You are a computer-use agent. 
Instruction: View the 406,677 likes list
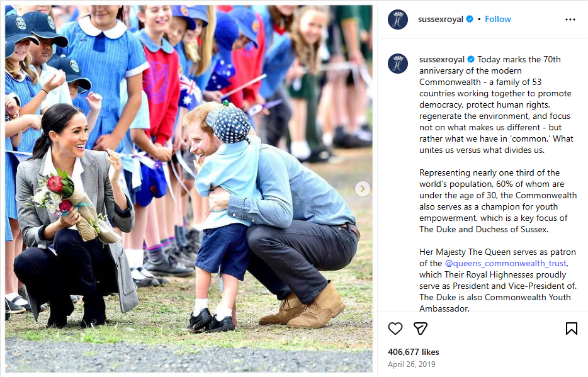point(413,352)
